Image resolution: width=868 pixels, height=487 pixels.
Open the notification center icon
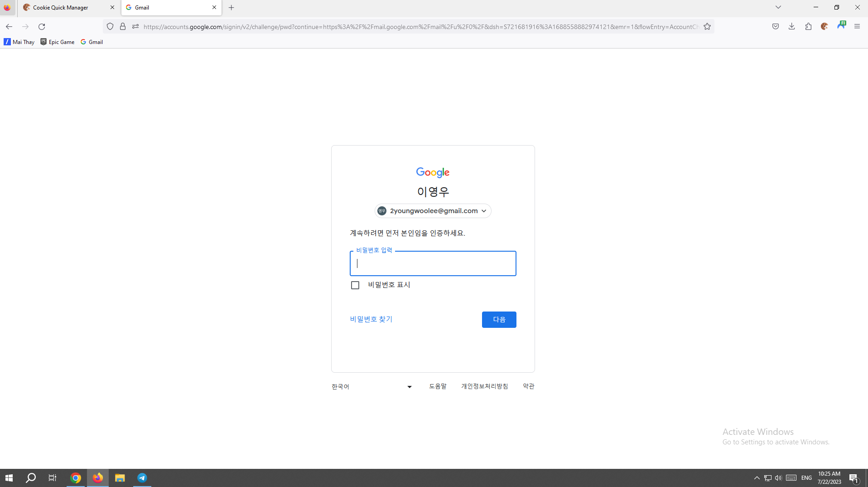[x=854, y=478]
